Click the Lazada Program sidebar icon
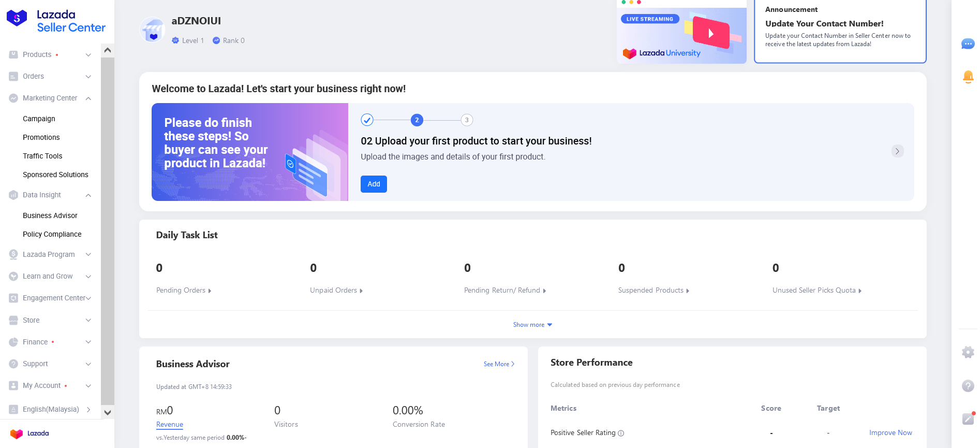This screenshot has height=448, width=980. click(x=13, y=254)
